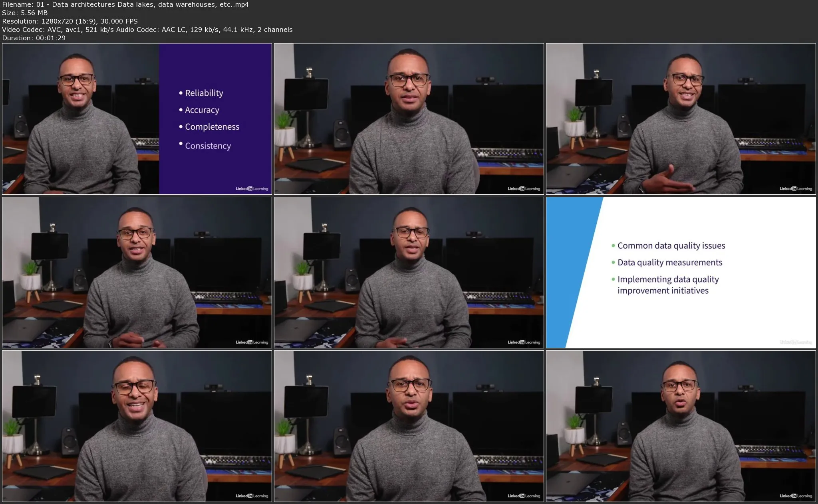Click the Resolution 1280x720 info line
Image resolution: width=818 pixels, height=504 pixels.
tap(70, 21)
